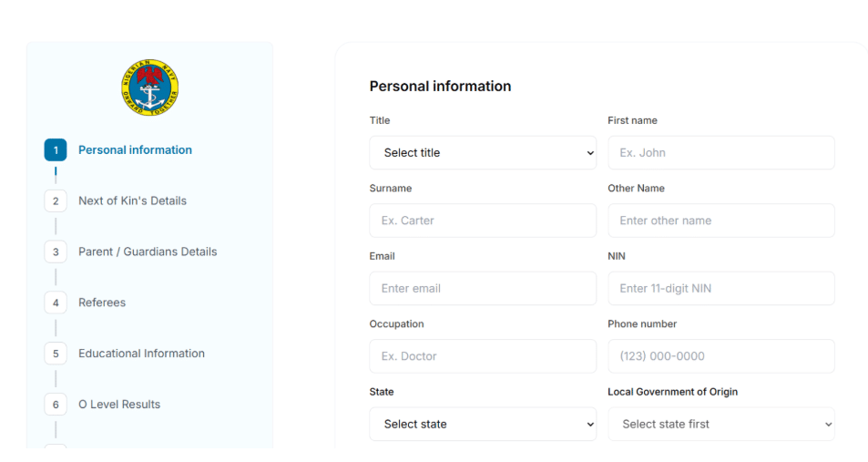Image resolution: width=868 pixels, height=462 pixels.
Task: Focus the First name input field
Action: 720,153
